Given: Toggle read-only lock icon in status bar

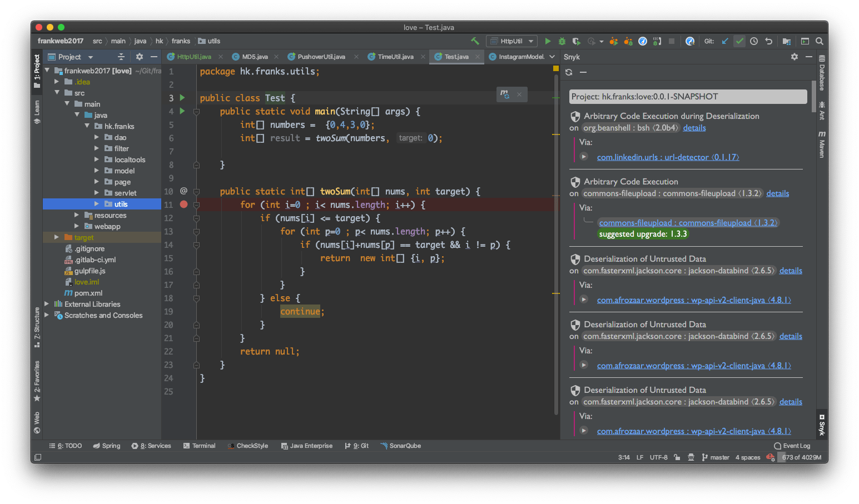Looking at the screenshot, I should pos(677,457).
